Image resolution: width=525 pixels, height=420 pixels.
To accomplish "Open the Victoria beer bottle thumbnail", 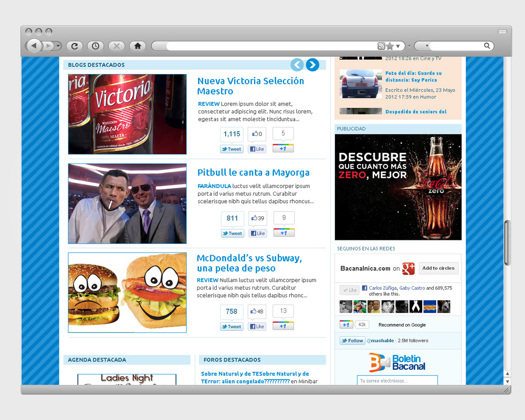I will coord(127,114).
